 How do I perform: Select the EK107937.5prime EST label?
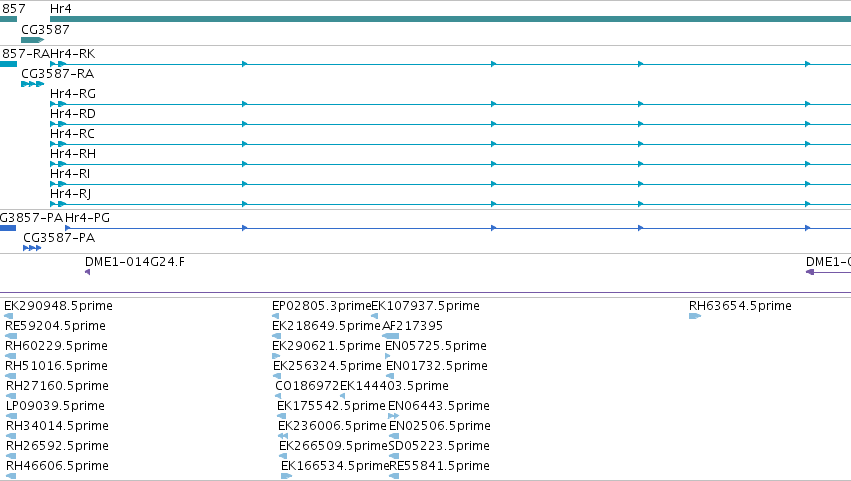[426, 306]
